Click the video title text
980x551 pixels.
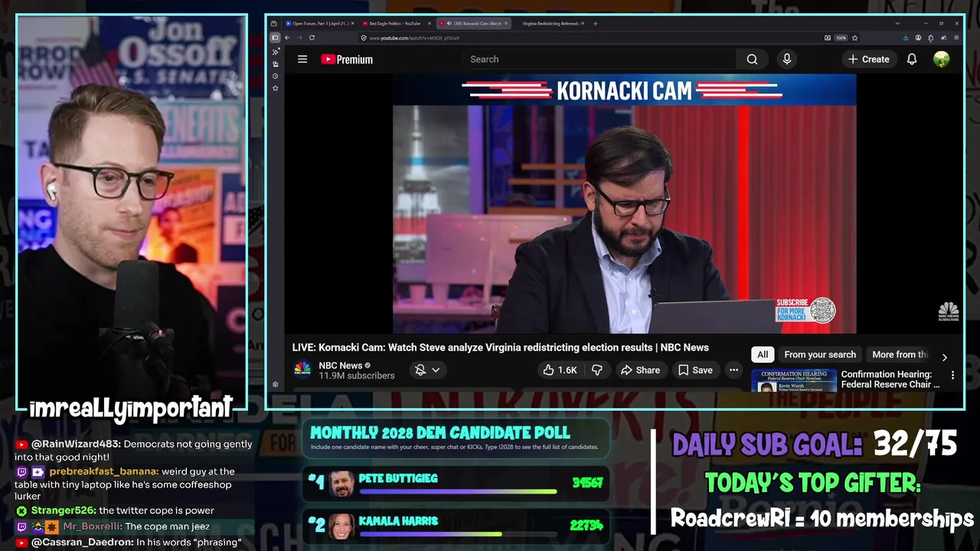pos(500,347)
